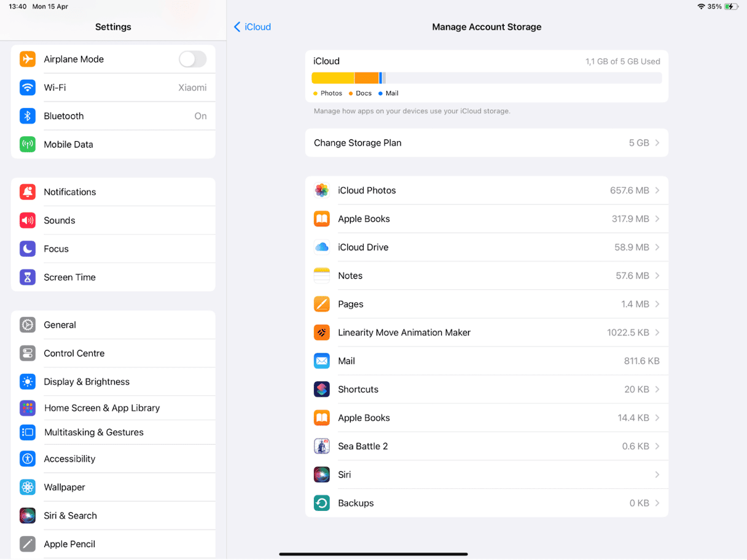747x560 pixels.
Task: Tap the iCloud Drive cloud icon
Action: (322, 247)
